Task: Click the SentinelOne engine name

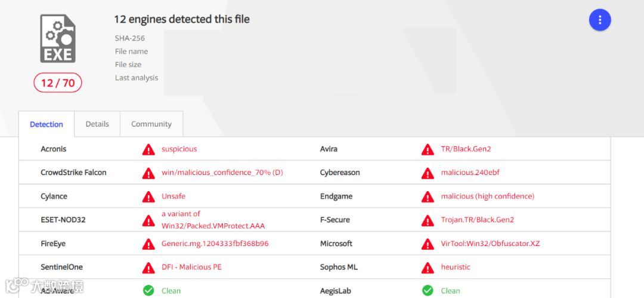Action: [61, 267]
